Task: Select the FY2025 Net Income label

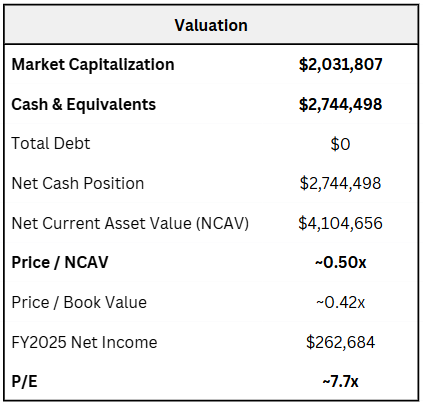Action: (84, 342)
